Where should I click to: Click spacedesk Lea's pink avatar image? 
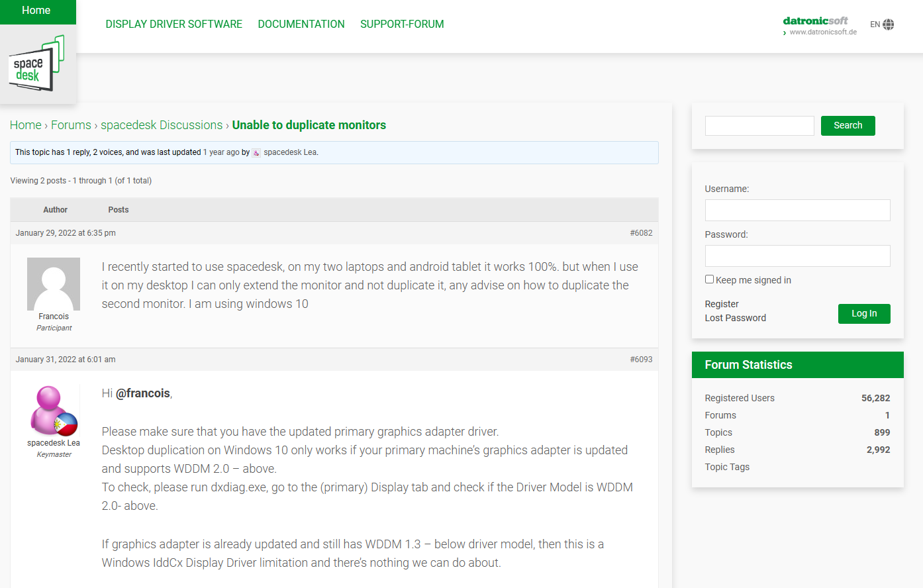point(54,411)
